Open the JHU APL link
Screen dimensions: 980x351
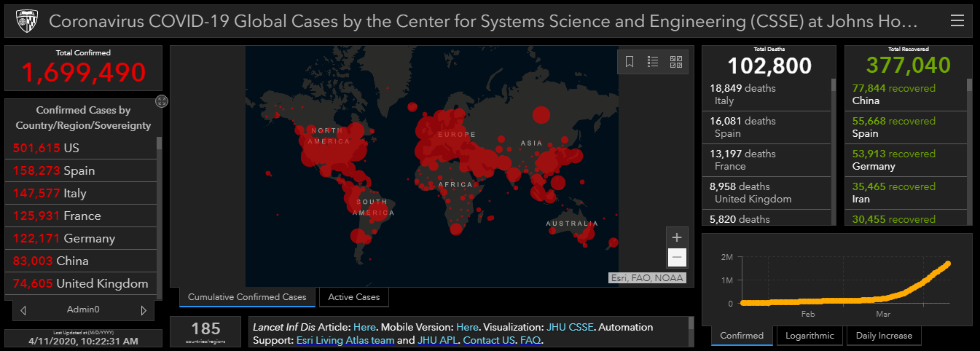pos(437,340)
